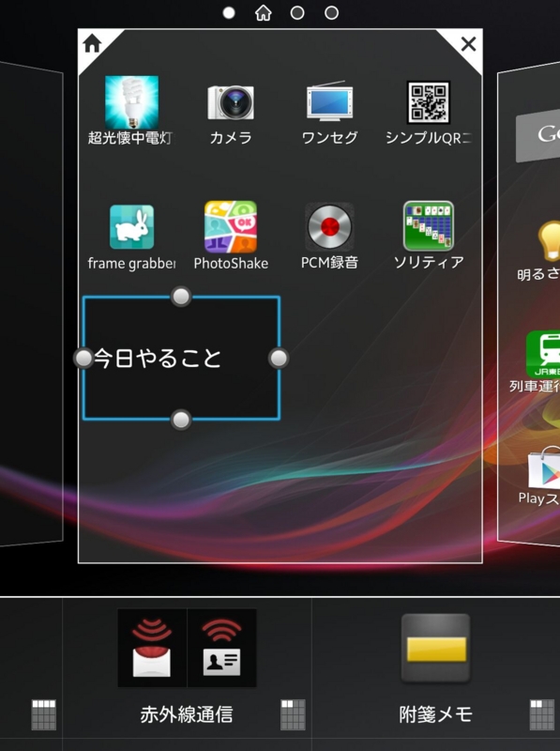This screenshot has height=751, width=560.
Task: Select the 付箋メモ label
Action: 435,714
